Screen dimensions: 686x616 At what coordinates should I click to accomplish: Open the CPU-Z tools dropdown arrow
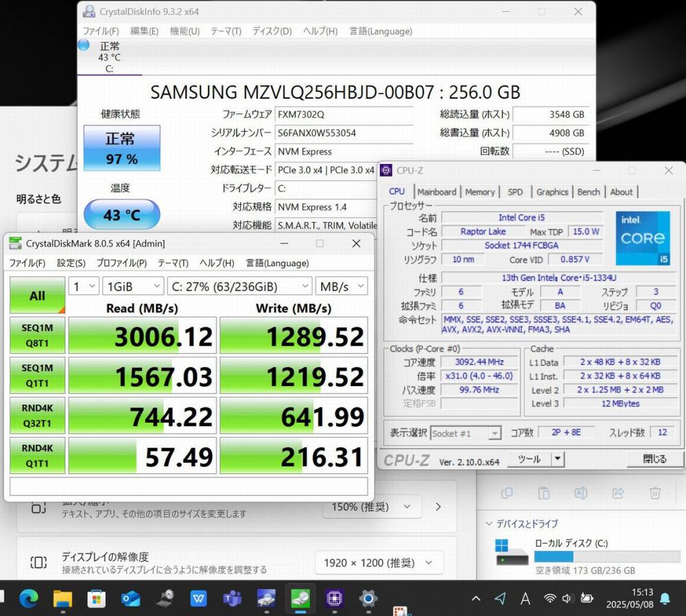[x=557, y=459]
